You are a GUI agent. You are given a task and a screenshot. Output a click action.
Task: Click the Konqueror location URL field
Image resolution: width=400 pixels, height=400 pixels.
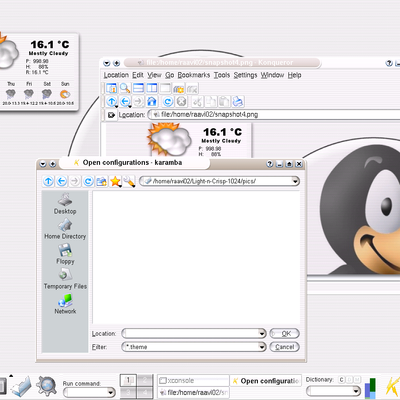[275, 115]
